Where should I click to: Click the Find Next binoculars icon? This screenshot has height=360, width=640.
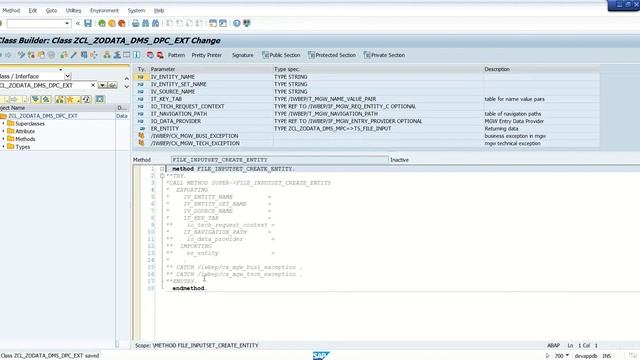[x=156, y=23]
